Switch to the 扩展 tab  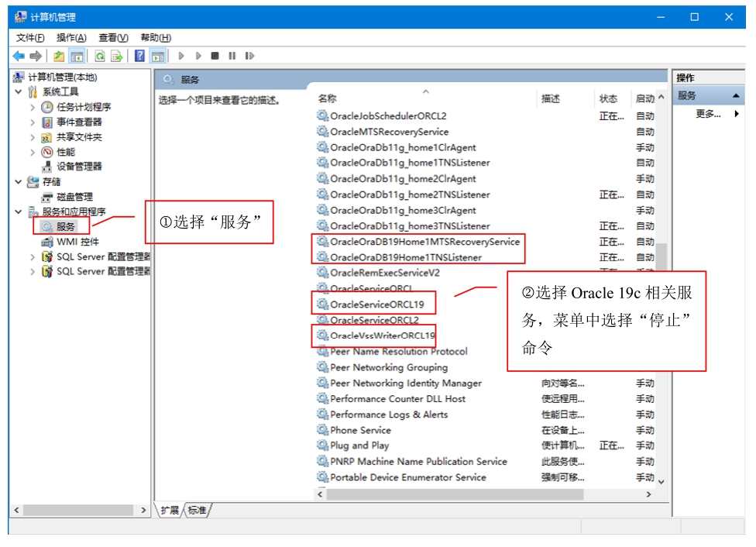169,511
